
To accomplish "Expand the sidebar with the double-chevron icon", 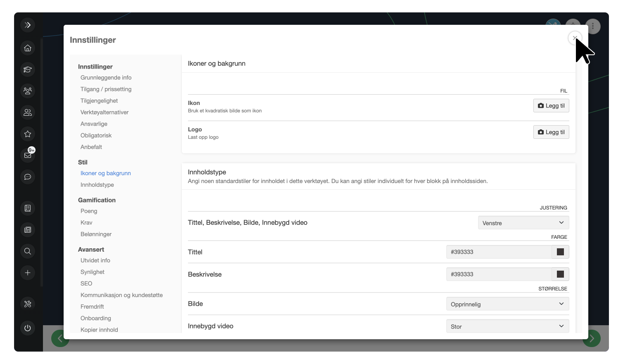I will click(28, 25).
